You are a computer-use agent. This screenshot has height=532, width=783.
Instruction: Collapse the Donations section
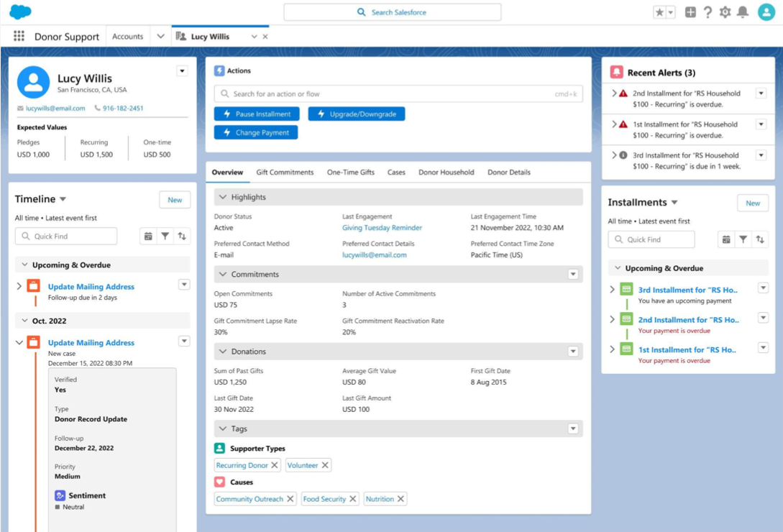point(223,352)
